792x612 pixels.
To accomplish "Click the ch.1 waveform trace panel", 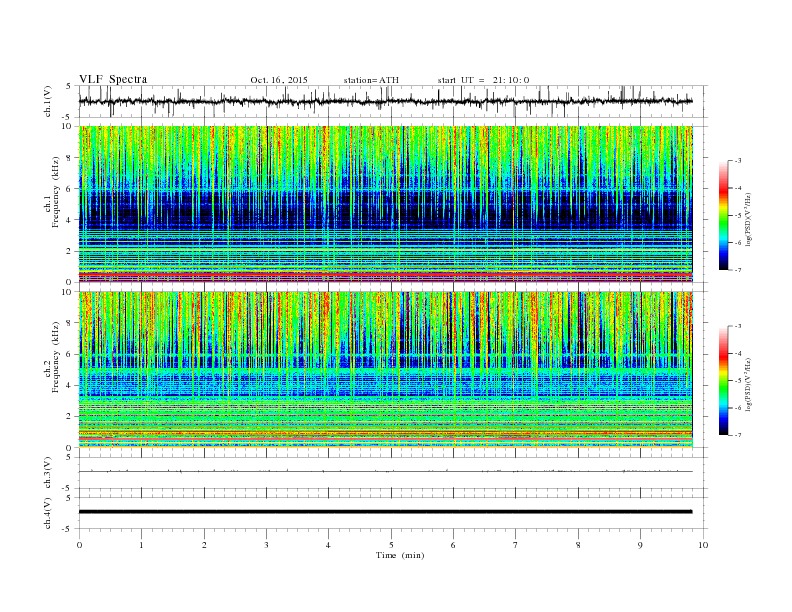I will (x=392, y=101).
